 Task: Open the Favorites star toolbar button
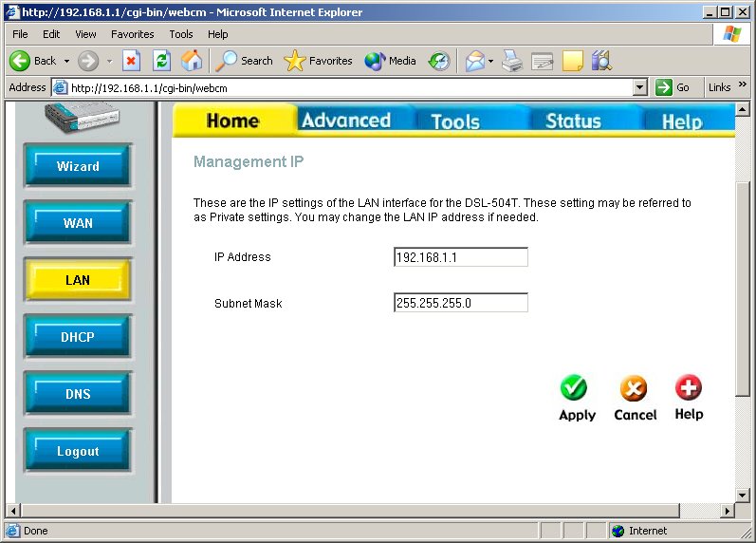(318, 61)
